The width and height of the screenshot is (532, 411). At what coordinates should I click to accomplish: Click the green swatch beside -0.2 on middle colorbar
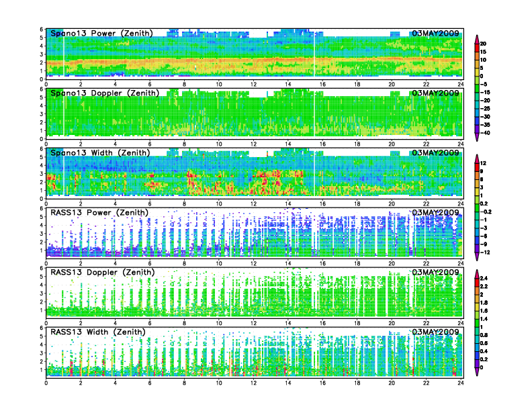(477, 208)
